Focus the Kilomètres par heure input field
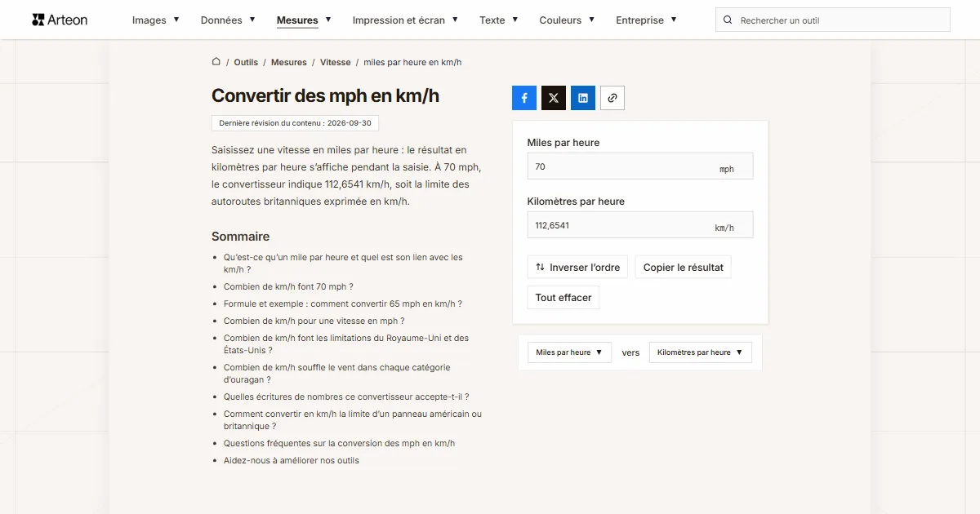 click(640, 225)
